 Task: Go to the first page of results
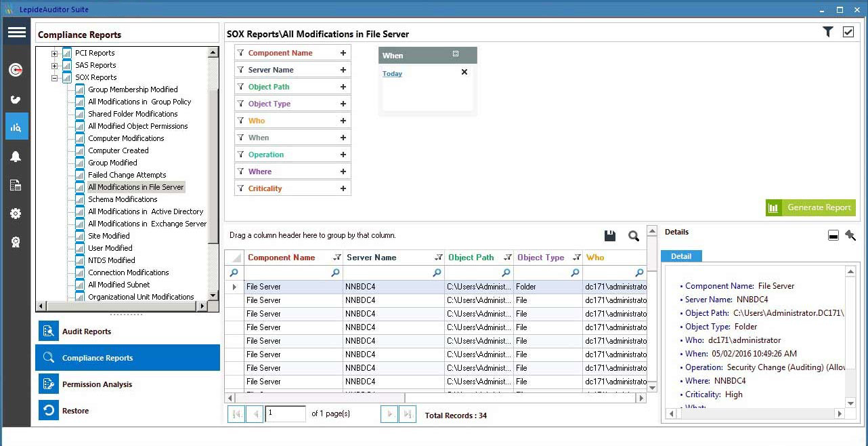[x=236, y=413]
